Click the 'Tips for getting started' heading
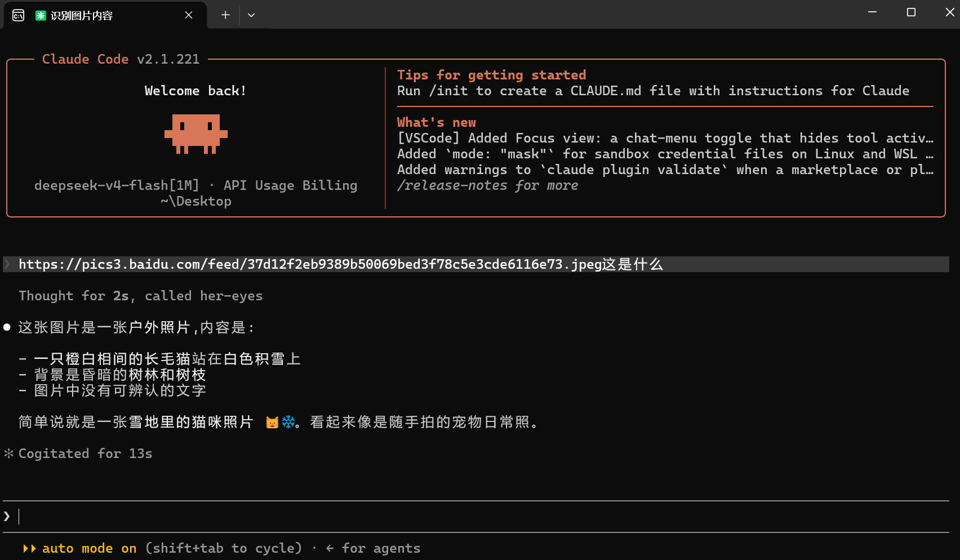Screen dimensions: 960x560 [x=492, y=75]
